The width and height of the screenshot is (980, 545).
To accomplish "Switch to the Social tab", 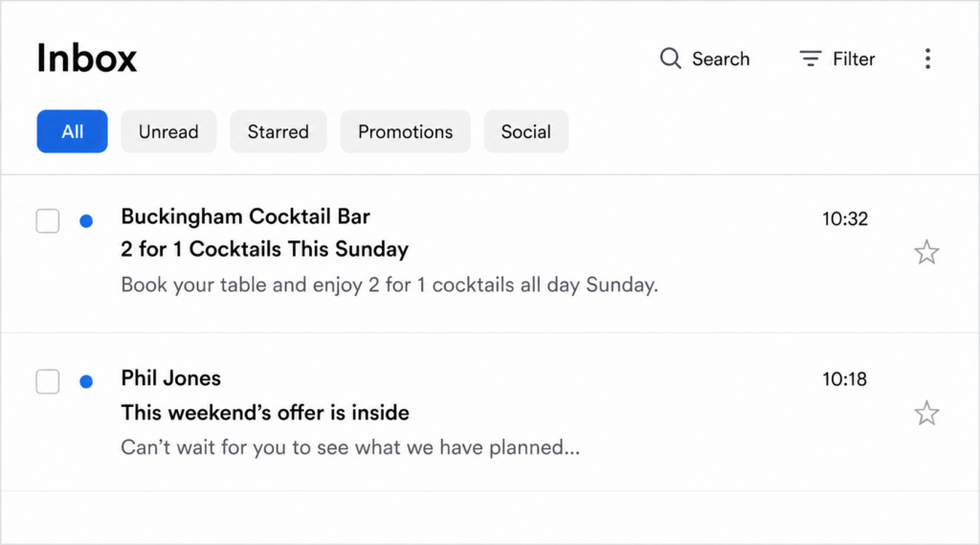I will [525, 131].
